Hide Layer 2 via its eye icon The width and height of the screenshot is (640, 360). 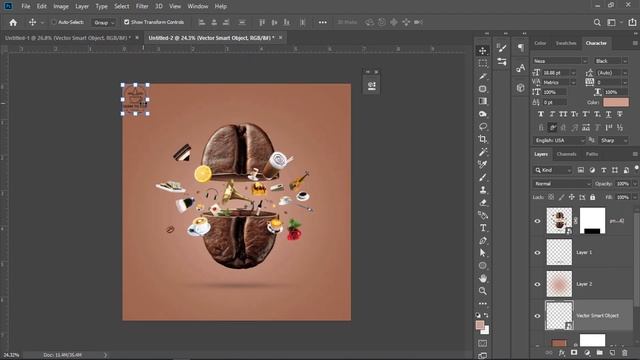tap(537, 284)
